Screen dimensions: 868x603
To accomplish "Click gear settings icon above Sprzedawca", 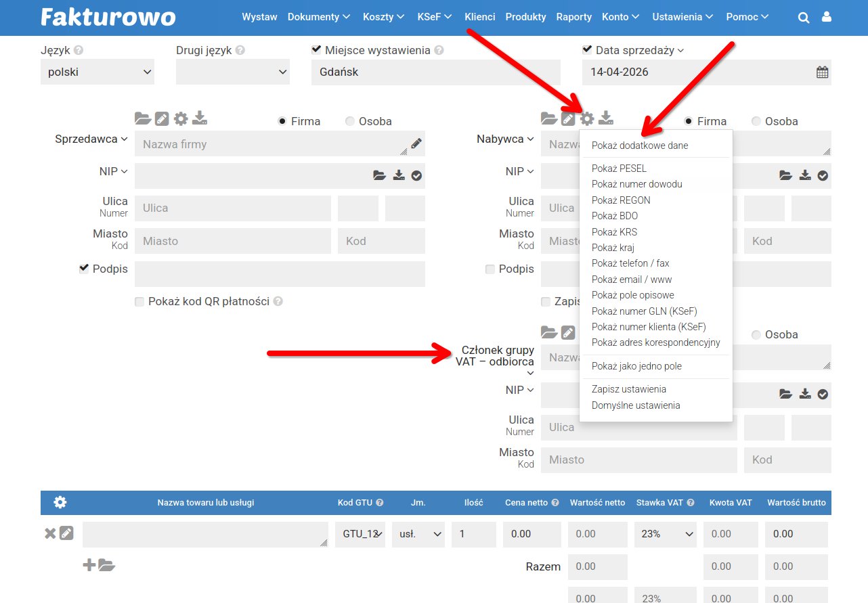I will (x=180, y=118).
